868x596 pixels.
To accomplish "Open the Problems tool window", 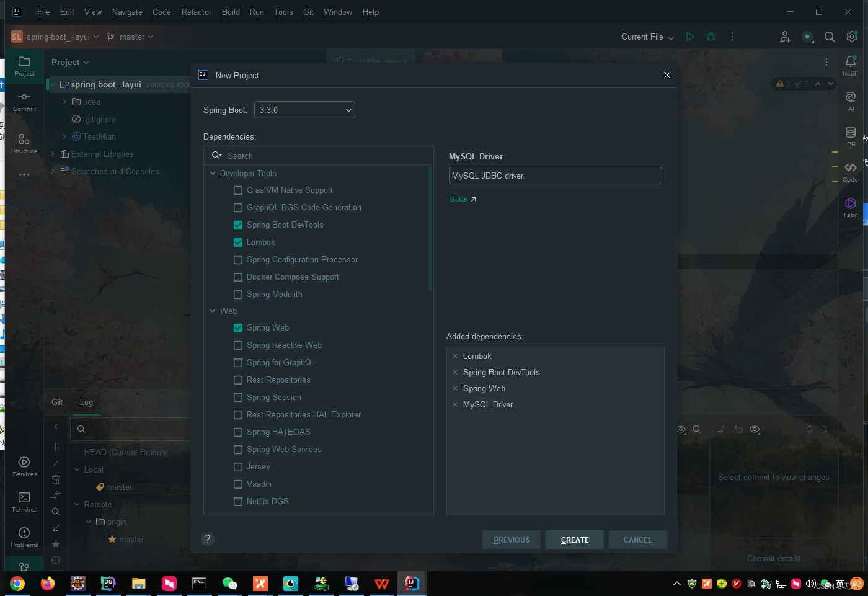I will point(24,538).
